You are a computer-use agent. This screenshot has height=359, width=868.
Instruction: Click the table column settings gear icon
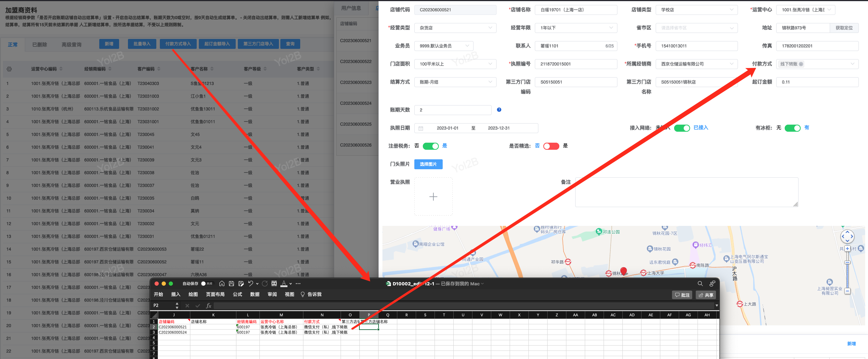pyautogui.click(x=9, y=69)
